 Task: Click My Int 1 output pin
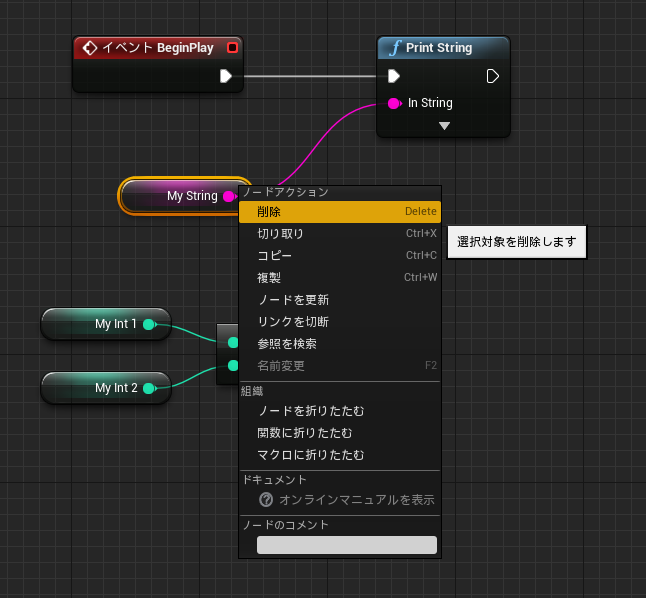(149, 324)
